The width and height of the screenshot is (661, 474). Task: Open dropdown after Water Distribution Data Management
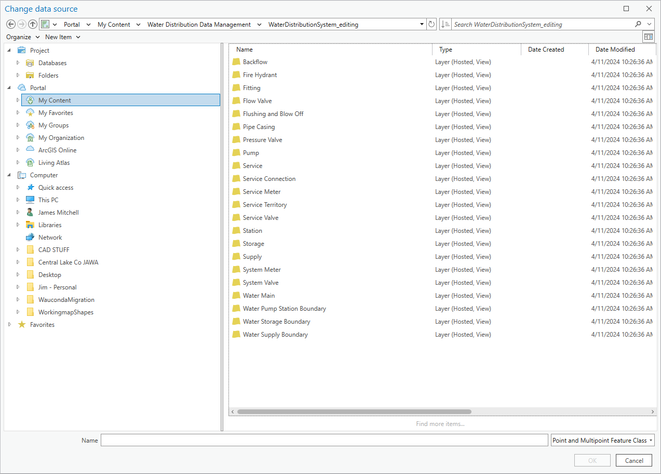[x=259, y=24]
